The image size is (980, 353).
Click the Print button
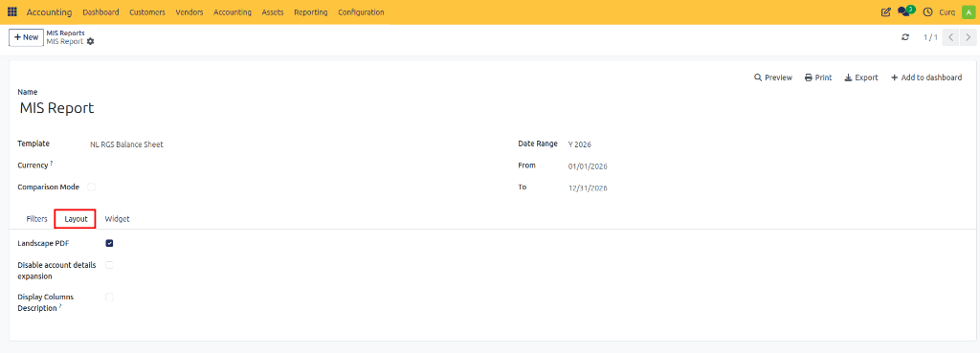tap(818, 77)
